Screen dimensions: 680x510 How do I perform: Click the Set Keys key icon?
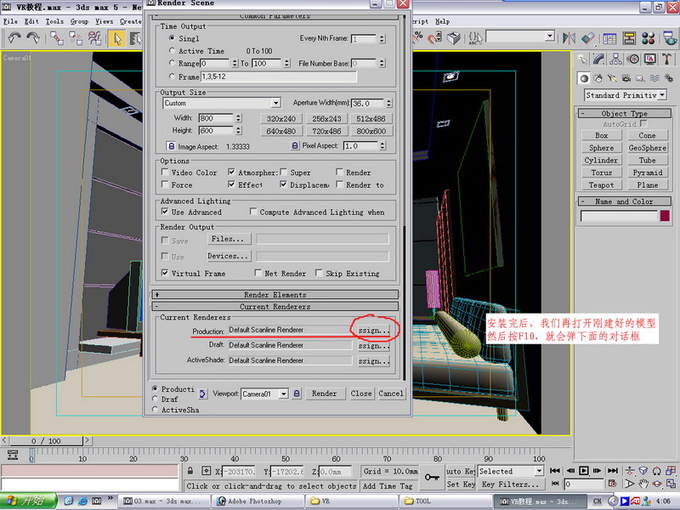tap(432, 477)
